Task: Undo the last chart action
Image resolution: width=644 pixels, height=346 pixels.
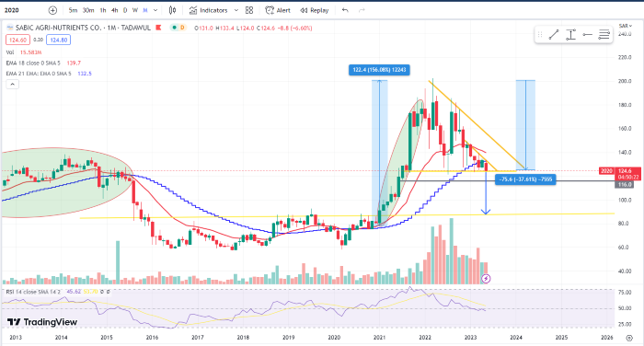Action: point(345,10)
